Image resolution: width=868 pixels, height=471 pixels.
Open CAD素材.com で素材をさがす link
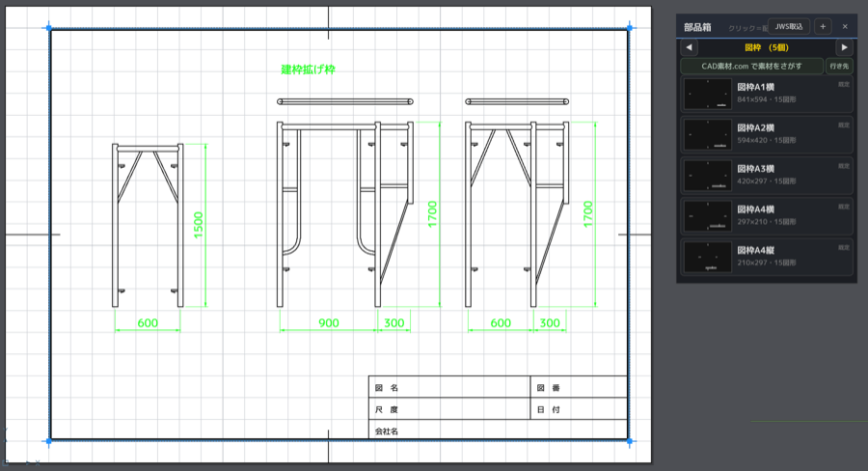pos(751,66)
